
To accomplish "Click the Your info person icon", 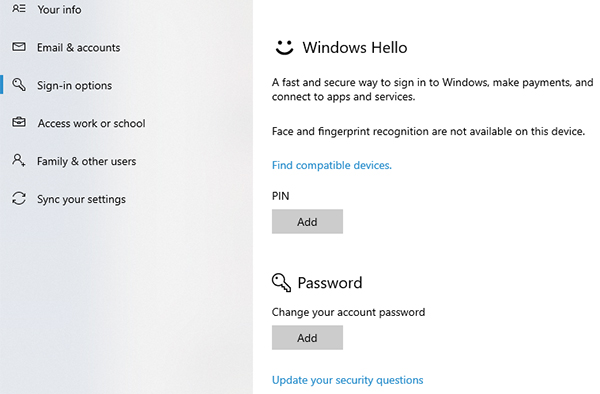I will click(x=19, y=8).
